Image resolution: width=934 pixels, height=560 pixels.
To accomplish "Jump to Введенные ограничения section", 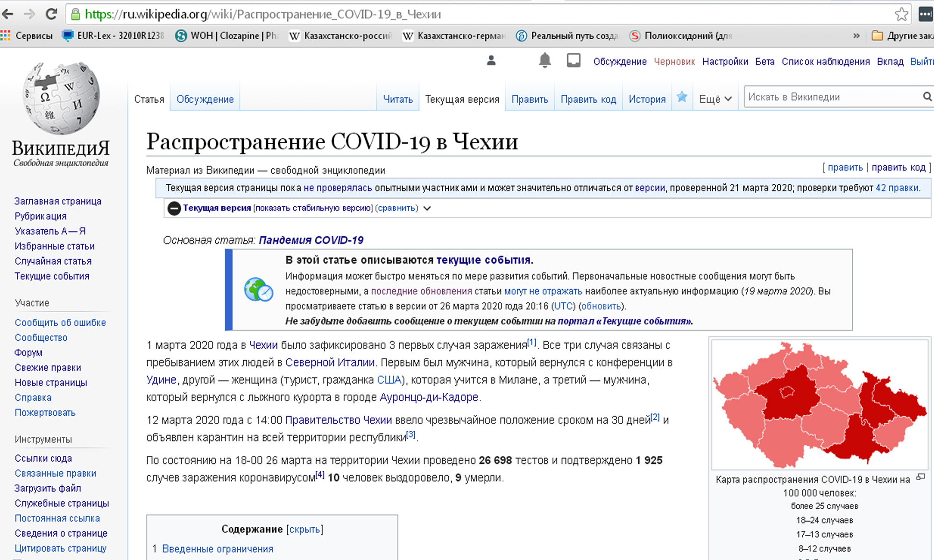I will (x=218, y=549).
